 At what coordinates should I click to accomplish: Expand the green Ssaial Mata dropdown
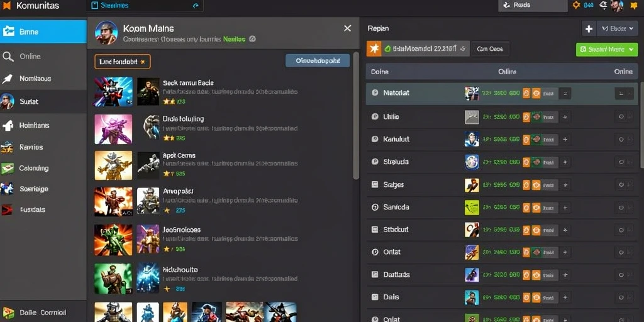[x=607, y=49]
